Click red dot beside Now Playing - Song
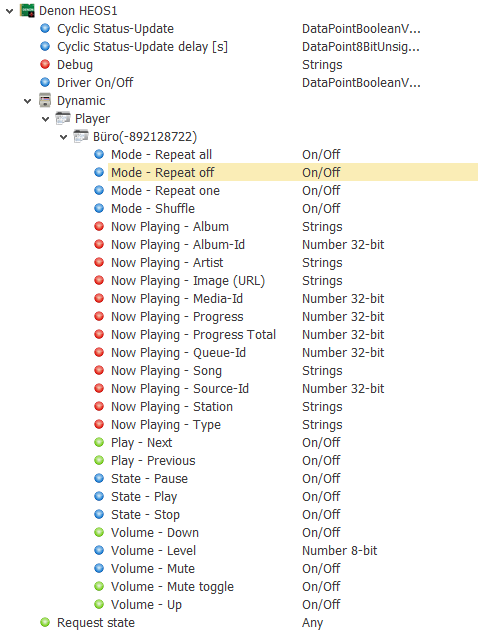The height and width of the screenshot is (639, 478). (x=99, y=370)
